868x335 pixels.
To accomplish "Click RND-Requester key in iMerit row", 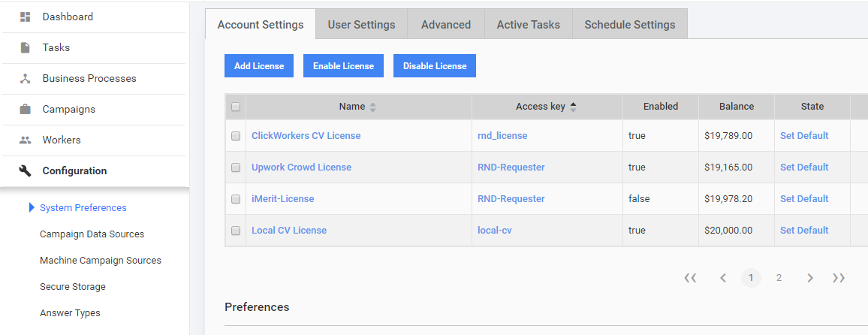I will tap(511, 199).
